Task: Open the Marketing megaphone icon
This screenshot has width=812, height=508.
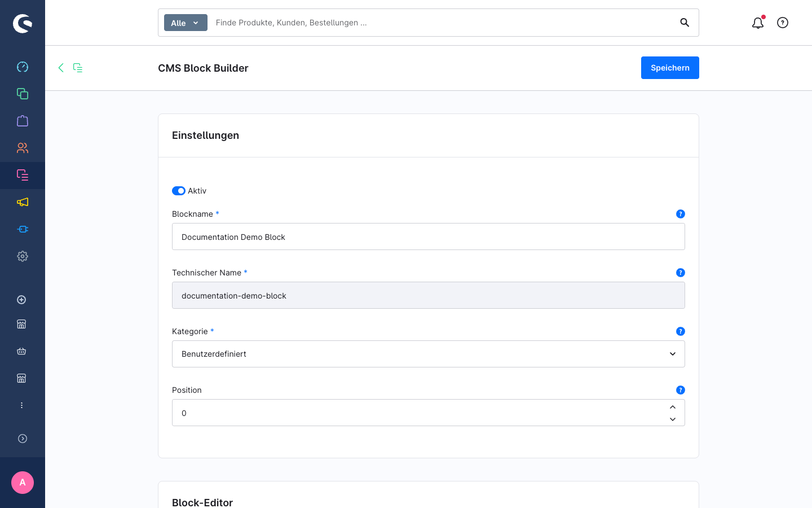Action: click(23, 202)
